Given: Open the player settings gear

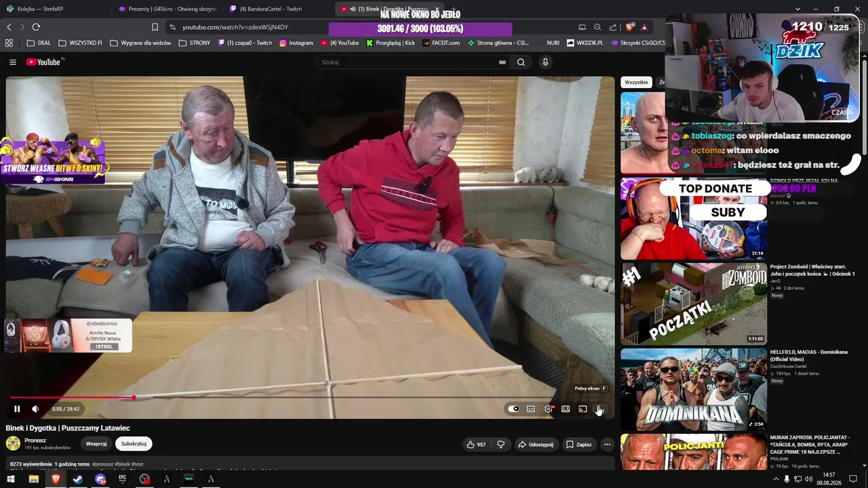Looking at the screenshot, I should coord(549,409).
